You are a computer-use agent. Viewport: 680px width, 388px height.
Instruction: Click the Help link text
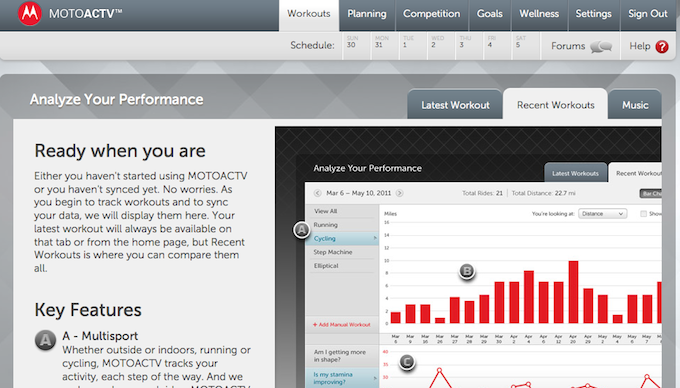pos(640,46)
